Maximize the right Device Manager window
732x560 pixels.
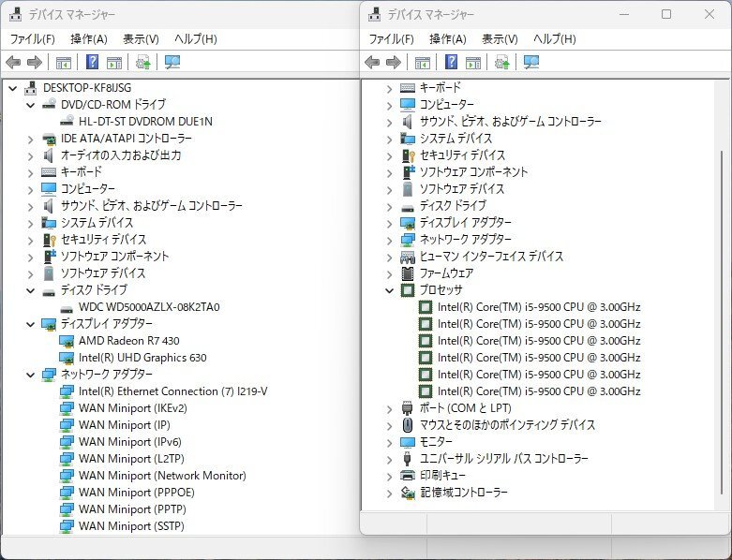pos(666,14)
